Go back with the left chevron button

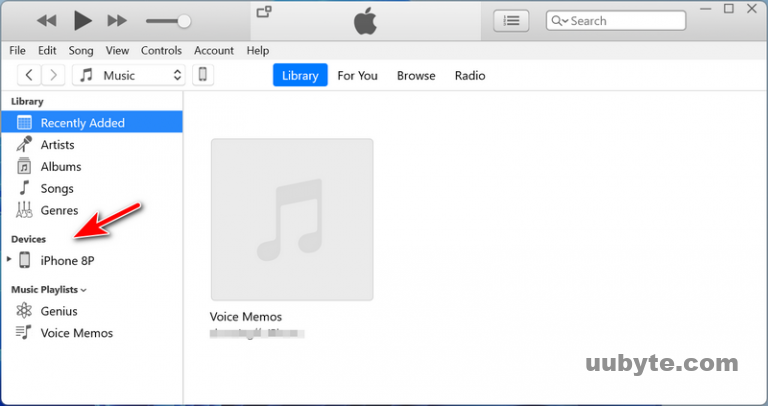29,75
